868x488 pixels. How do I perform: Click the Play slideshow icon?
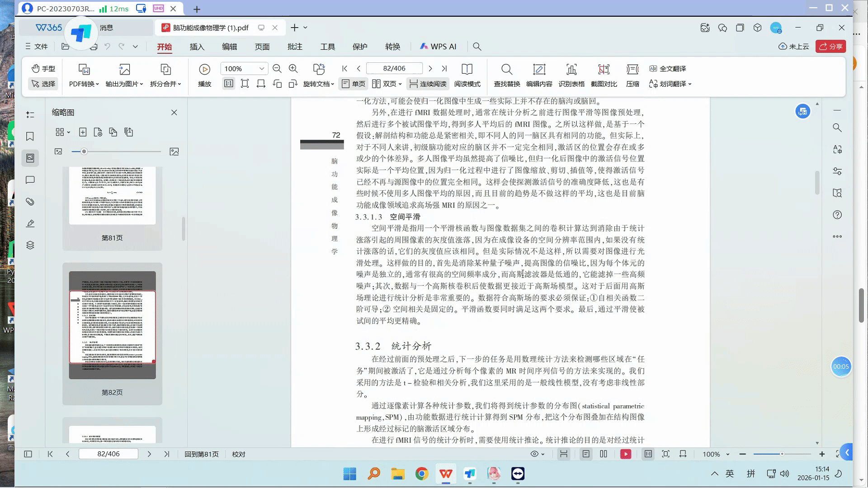[x=204, y=69]
